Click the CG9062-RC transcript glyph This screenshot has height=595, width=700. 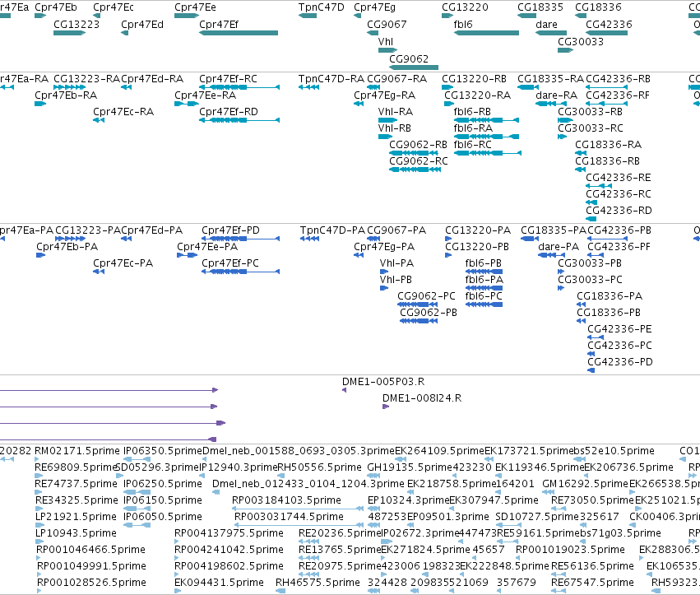pyautogui.click(x=415, y=170)
